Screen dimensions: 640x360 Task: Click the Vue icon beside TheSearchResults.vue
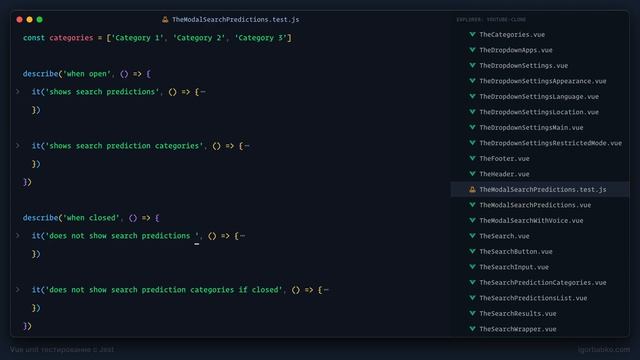(x=472, y=313)
